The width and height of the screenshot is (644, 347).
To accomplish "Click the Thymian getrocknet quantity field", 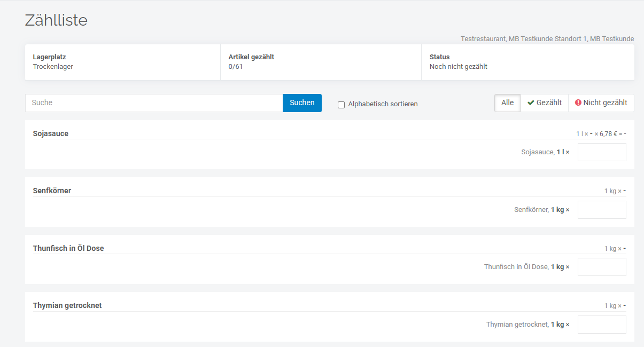I will [601, 325].
